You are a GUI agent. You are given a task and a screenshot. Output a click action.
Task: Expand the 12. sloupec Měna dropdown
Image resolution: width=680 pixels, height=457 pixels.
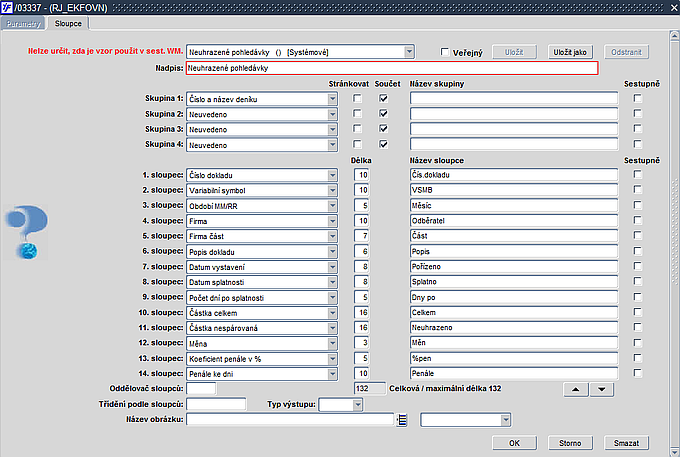(x=332, y=343)
